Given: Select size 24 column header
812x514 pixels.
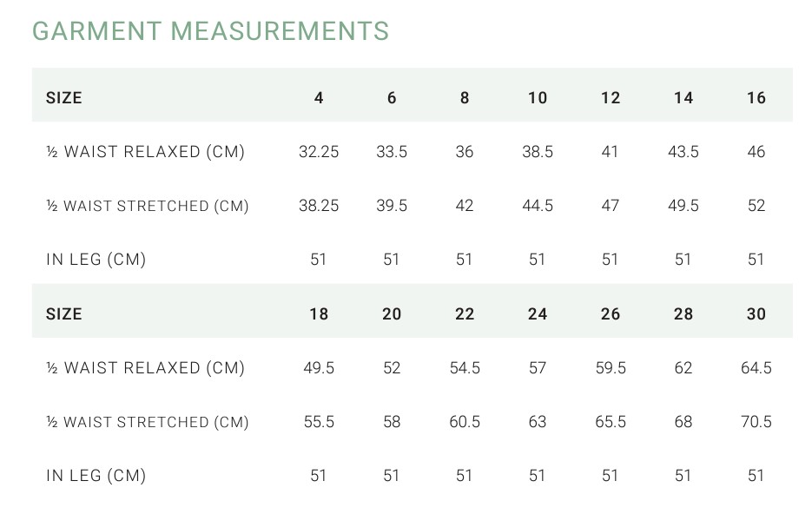Looking at the screenshot, I should [538, 314].
